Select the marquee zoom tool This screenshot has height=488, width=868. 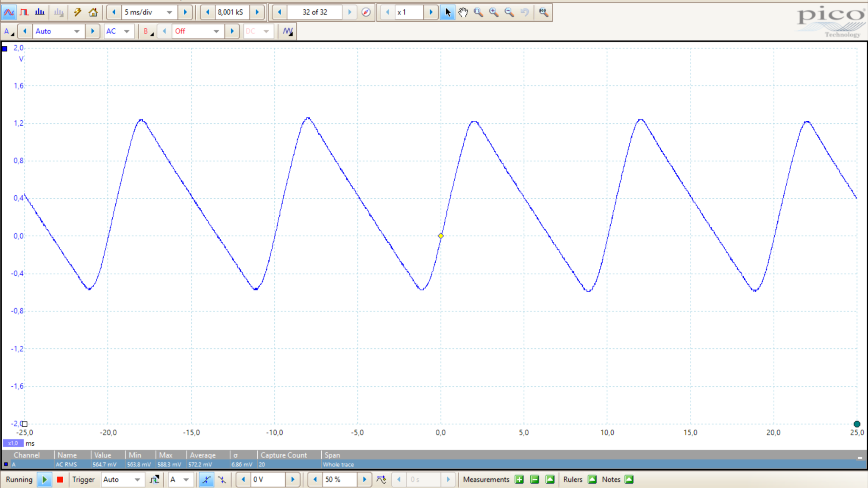point(479,12)
